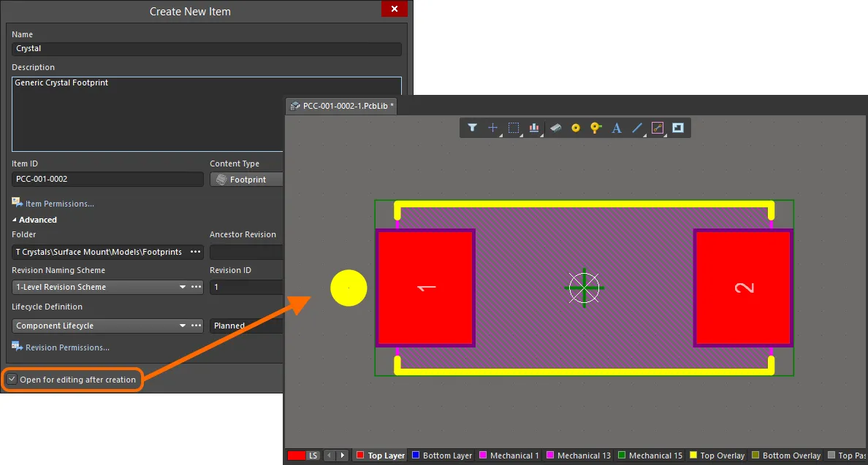Click the Place 3D Body icon

point(555,128)
